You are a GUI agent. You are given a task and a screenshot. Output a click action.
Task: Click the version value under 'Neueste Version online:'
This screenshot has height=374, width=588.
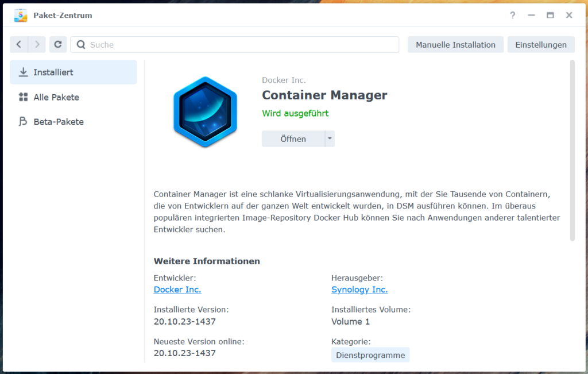point(184,353)
